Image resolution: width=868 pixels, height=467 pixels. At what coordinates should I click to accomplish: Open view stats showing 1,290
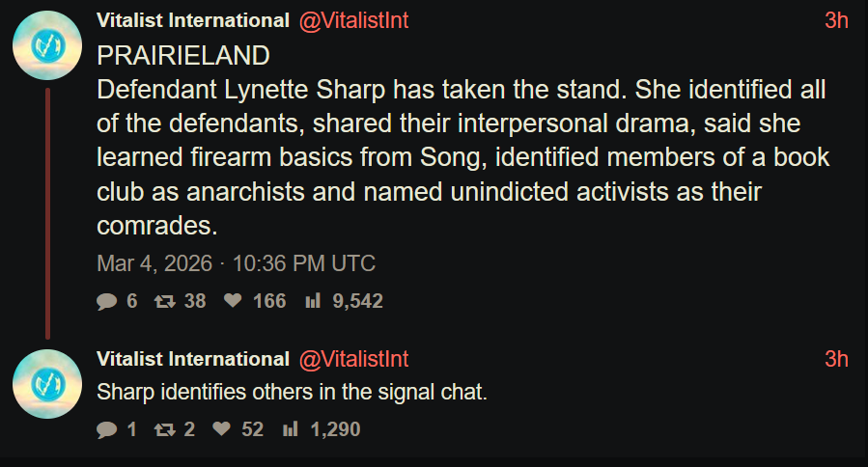(x=290, y=429)
